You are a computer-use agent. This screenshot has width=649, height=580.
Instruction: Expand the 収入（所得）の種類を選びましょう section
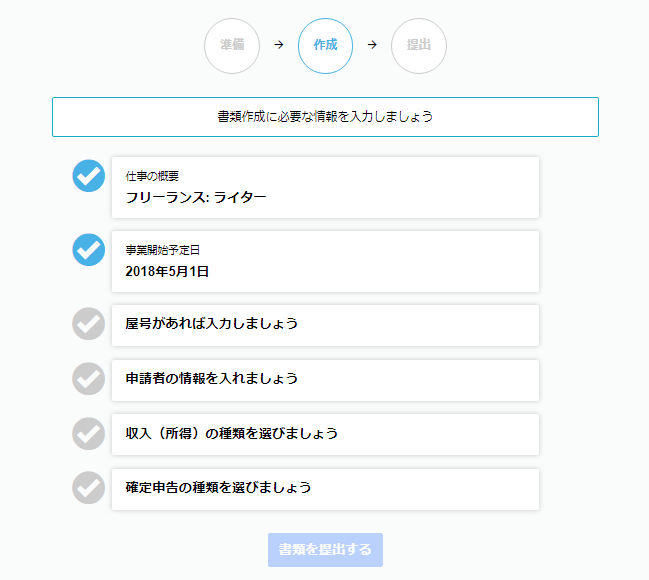[325, 434]
